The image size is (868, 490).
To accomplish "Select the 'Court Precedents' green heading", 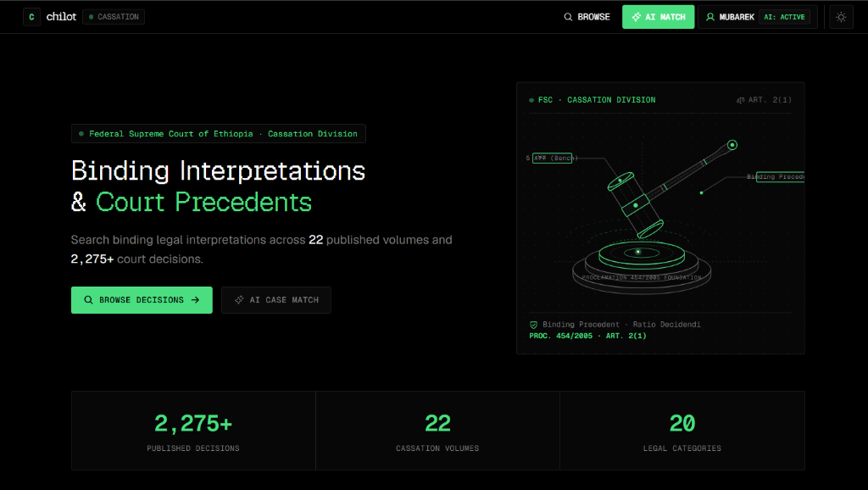I will coord(203,202).
